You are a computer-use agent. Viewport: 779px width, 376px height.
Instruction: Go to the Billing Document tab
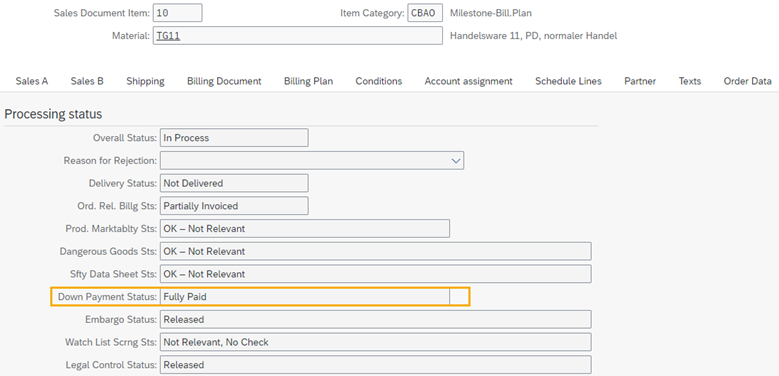[x=224, y=81]
